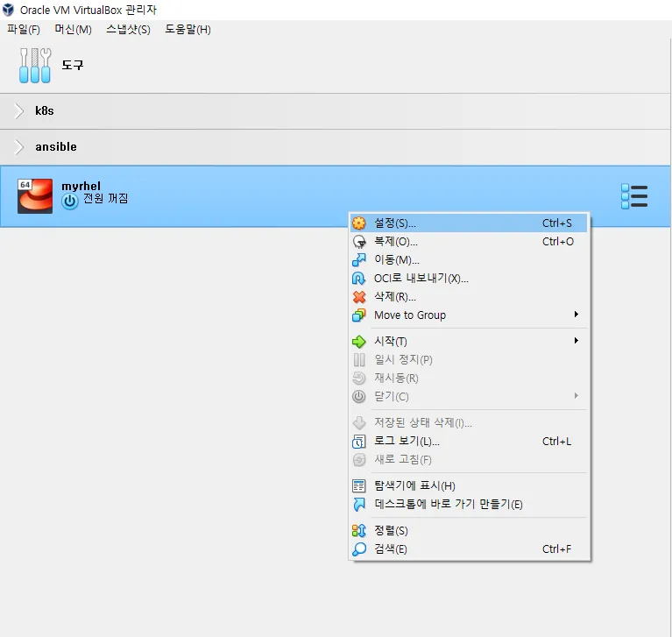This screenshot has height=637, width=672.
Task: Click the orange gear settings icon
Action: [x=358, y=223]
